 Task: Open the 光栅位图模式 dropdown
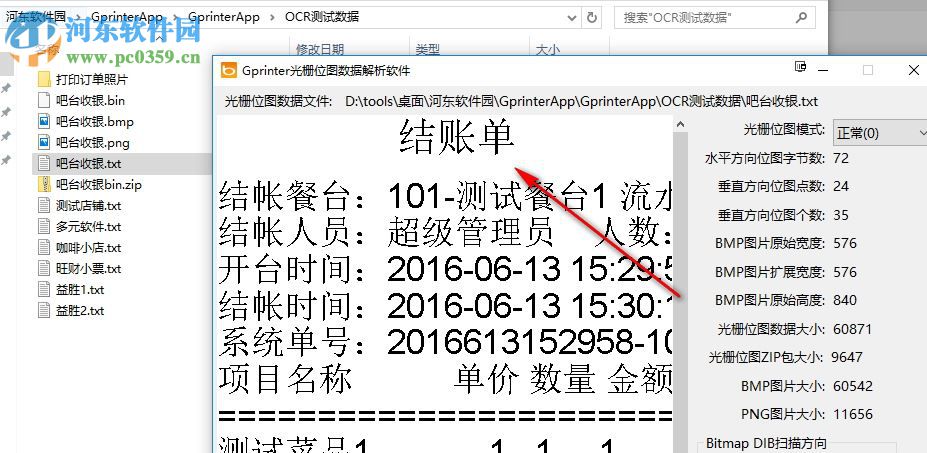click(880, 133)
